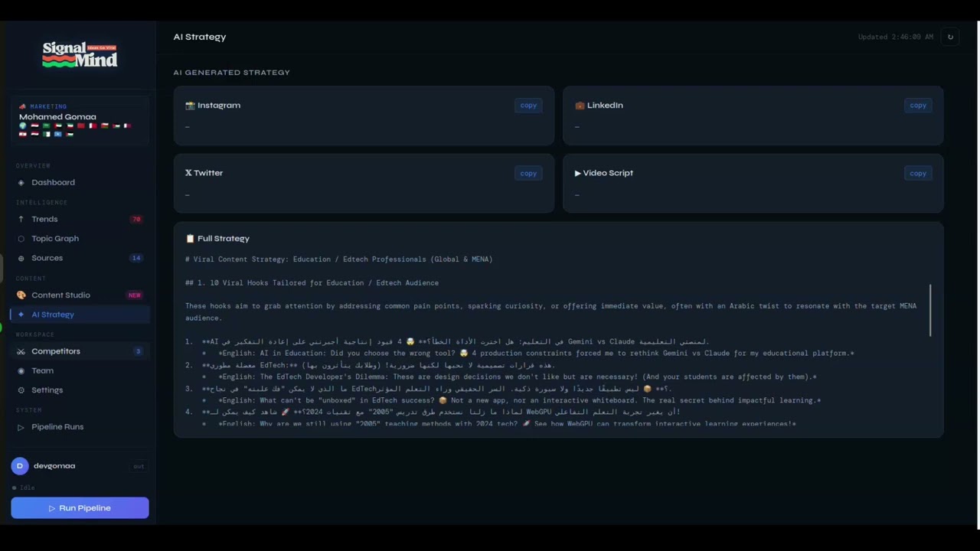This screenshot has height=551, width=980.
Task: Click the devgomaa username
Action: coord(54,465)
